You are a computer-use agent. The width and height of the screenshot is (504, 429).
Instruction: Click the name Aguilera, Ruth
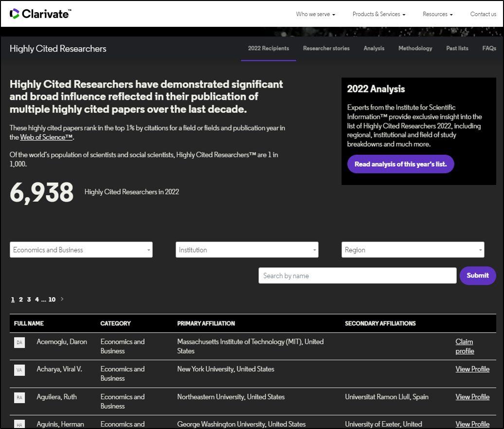56,397
